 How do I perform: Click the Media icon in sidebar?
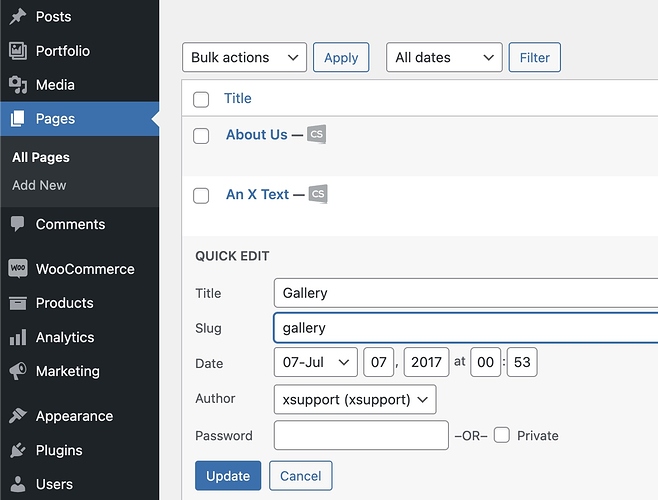[17, 85]
